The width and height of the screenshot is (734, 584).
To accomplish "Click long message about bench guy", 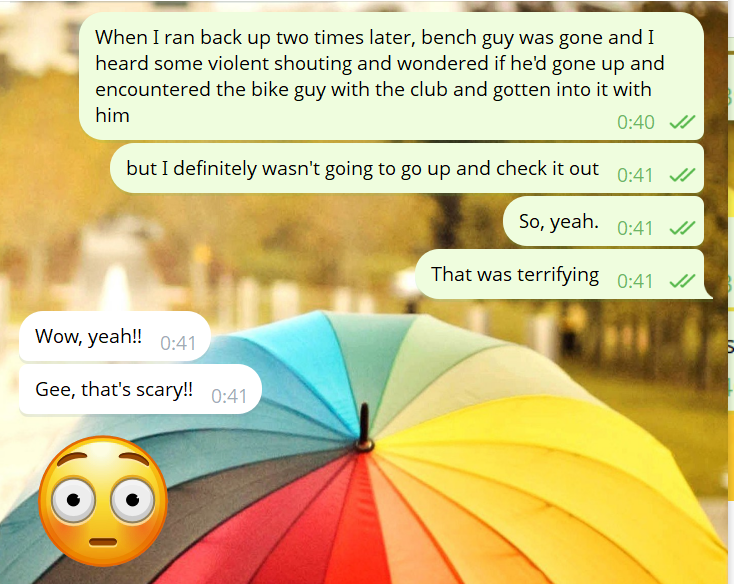I will coord(391,76).
